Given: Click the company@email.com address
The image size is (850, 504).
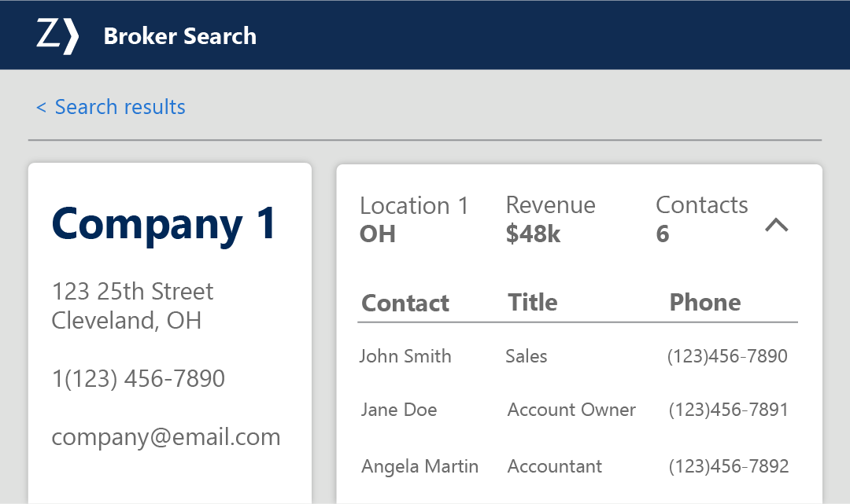Looking at the screenshot, I should pos(166,437).
